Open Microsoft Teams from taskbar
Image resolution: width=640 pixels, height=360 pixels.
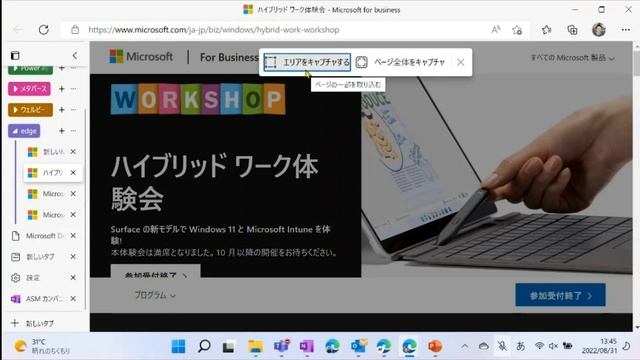[281, 346]
